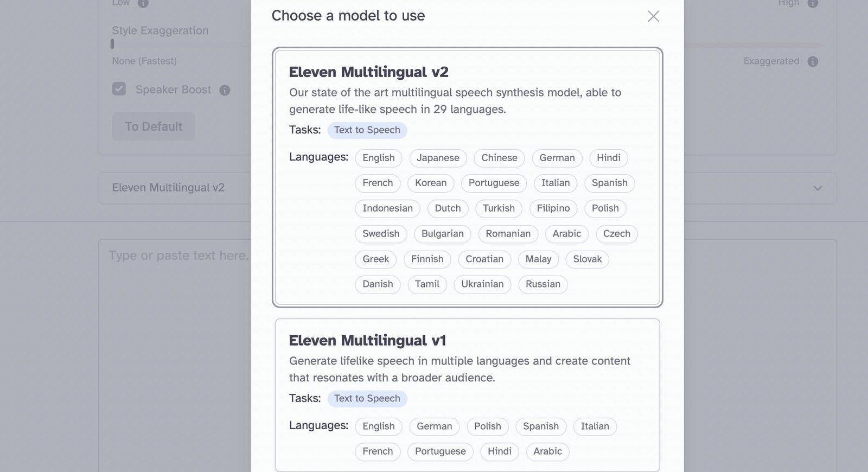The width and height of the screenshot is (868, 472).
Task: Click the Arabic tag in the v1 card
Action: pyautogui.click(x=547, y=451)
